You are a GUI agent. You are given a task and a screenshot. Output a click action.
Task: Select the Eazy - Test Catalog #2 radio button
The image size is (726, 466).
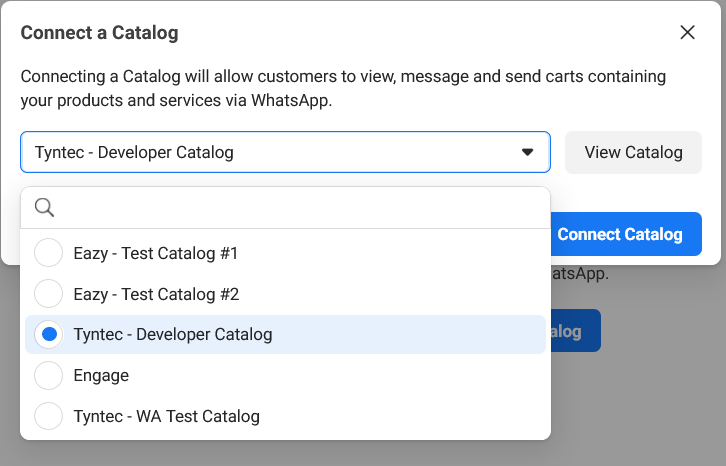click(x=49, y=294)
